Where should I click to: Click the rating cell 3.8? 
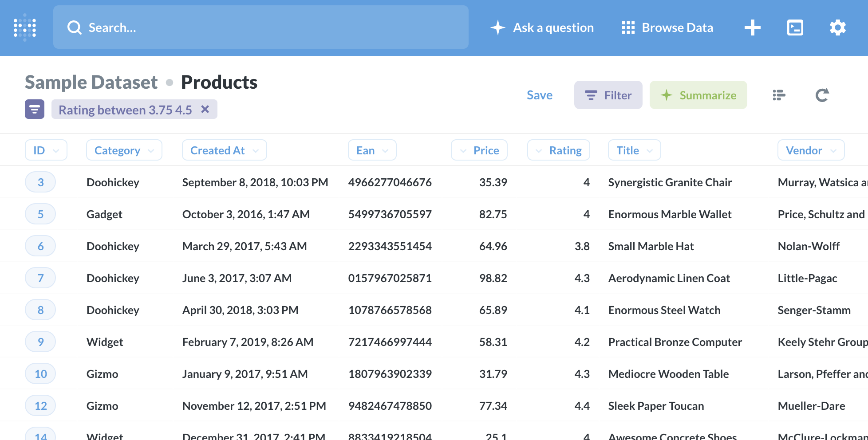582,246
